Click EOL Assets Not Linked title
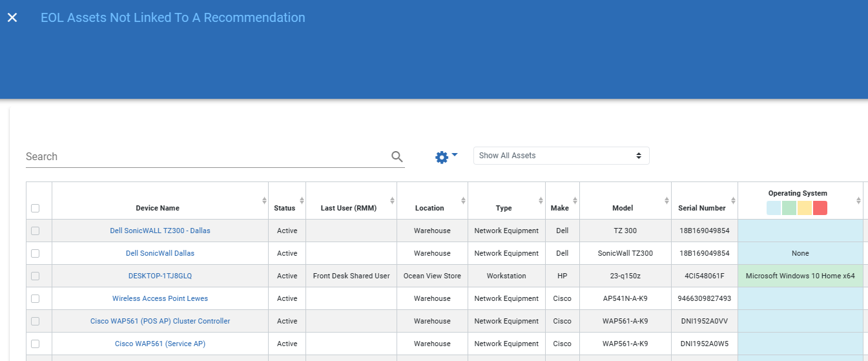Screen dimensions: 868x361 tap(172, 17)
